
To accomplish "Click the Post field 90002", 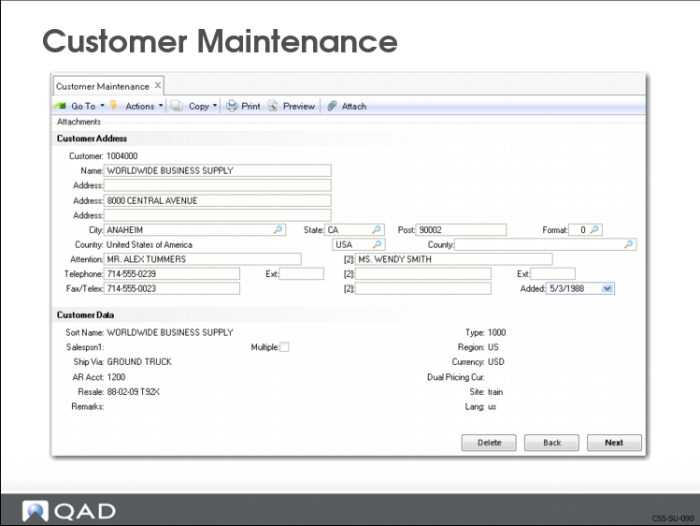I will 461,230.
